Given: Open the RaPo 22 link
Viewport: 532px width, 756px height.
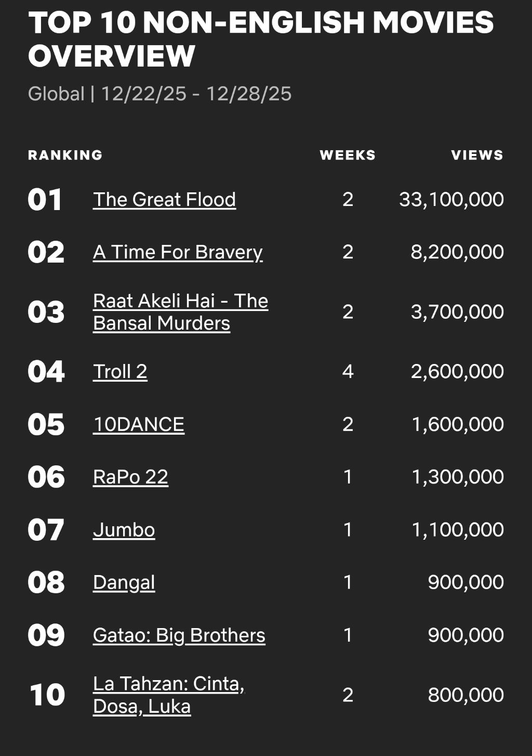Looking at the screenshot, I should coord(130,477).
